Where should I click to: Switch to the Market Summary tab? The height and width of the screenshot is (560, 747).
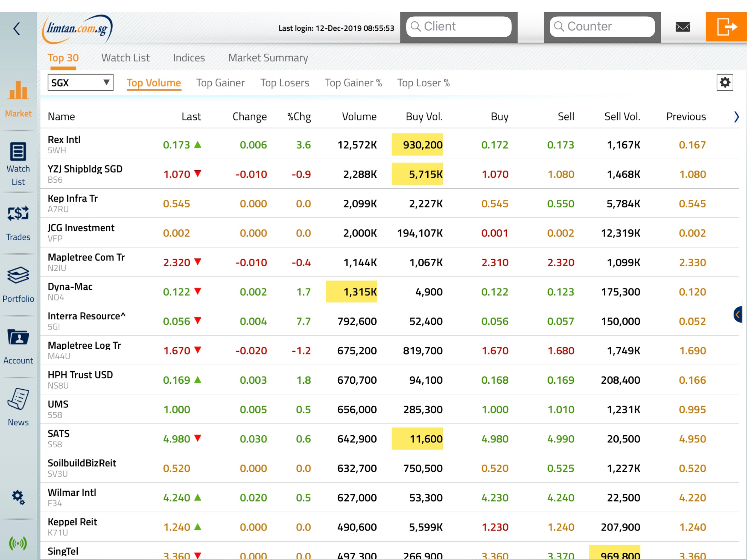[268, 58]
